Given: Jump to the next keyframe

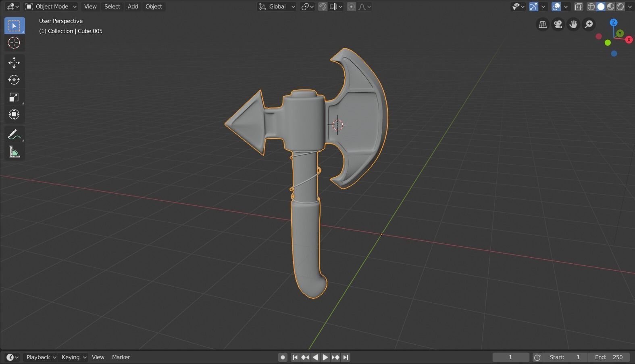Looking at the screenshot, I should 335,357.
